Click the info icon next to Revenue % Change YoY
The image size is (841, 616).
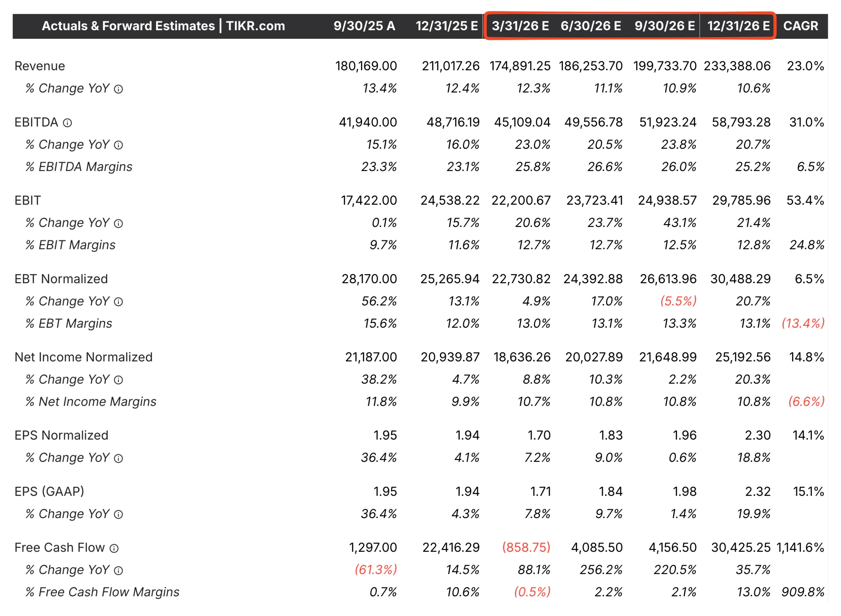pyautogui.click(x=119, y=89)
